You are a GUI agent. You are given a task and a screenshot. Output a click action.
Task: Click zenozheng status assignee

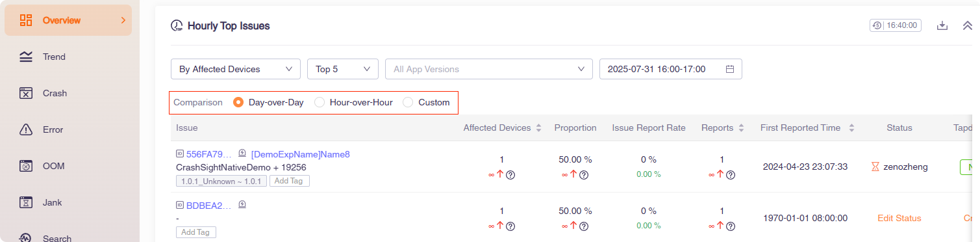click(905, 167)
